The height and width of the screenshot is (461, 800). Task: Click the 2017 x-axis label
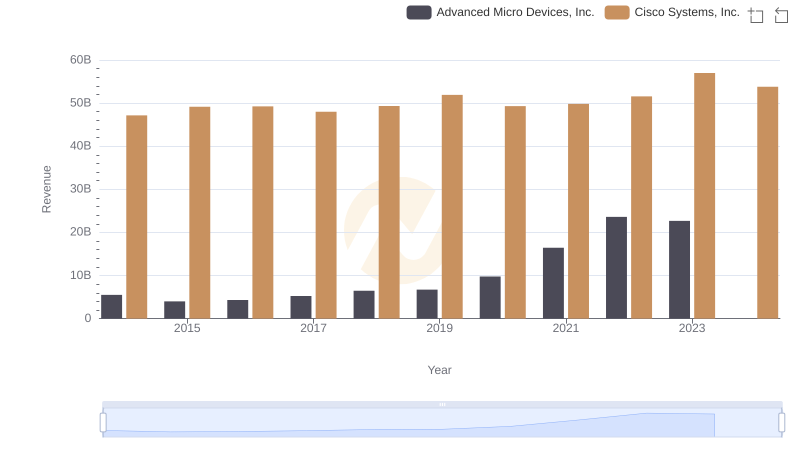pyautogui.click(x=313, y=328)
